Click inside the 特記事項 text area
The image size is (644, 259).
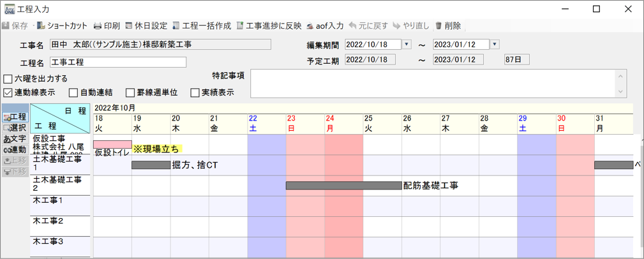pos(433,84)
